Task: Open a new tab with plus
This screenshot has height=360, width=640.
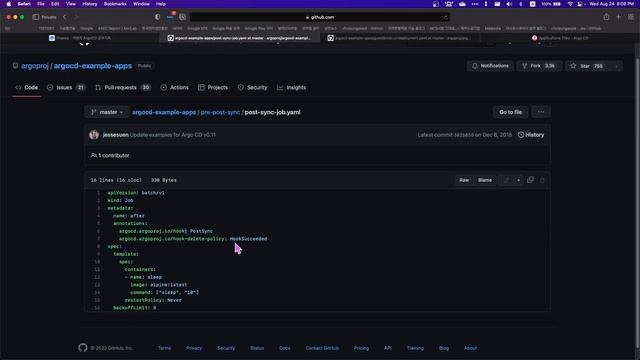Action: click(x=618, y=17)
